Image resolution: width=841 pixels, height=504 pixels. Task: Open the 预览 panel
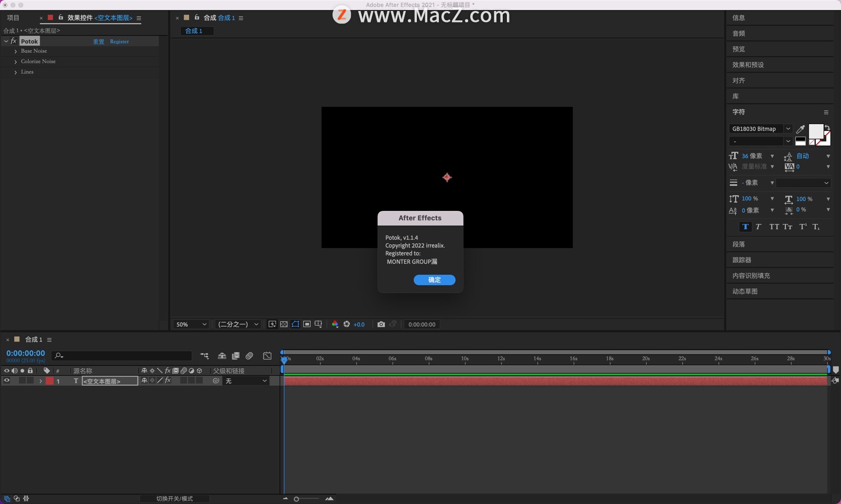tap(738, 49)
